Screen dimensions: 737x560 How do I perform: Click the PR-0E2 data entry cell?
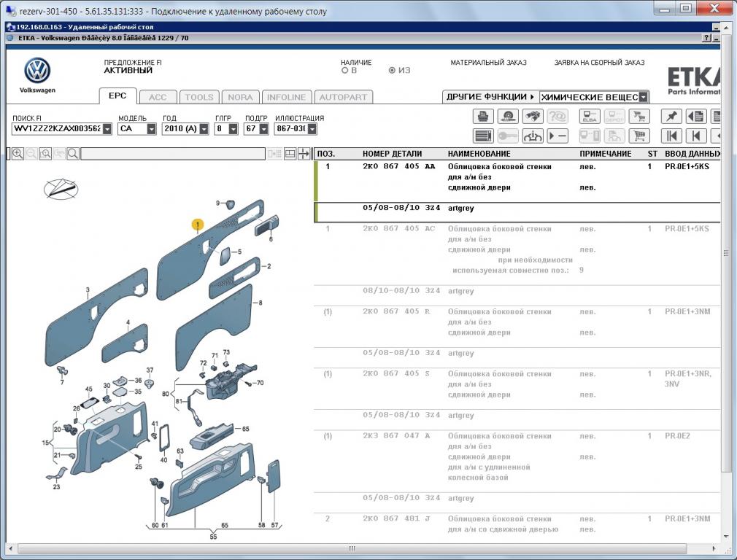pos(677,436)
